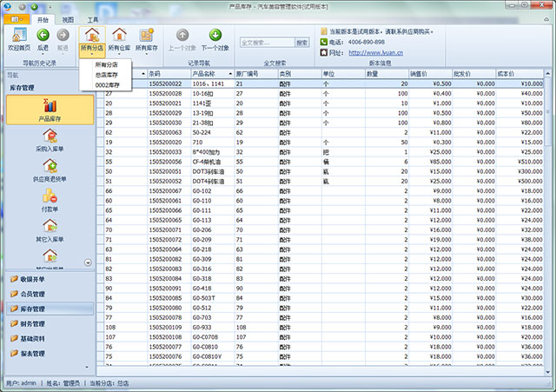This screenshot has height=392, width=556.
Task: Click the sale price ¥85.000 cell
Action: pos(431,162)
